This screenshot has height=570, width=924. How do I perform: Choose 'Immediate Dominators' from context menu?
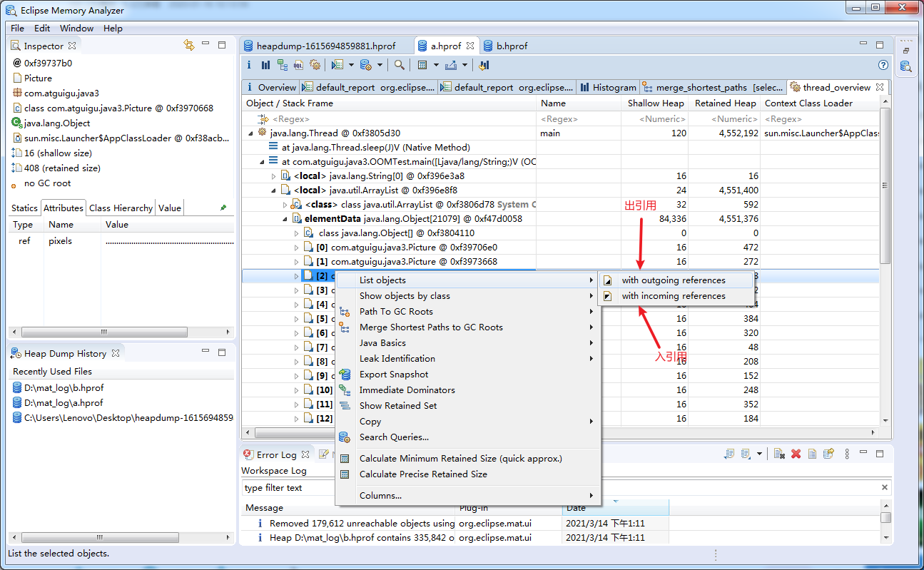pyautogui.click(x=467, y=390)
